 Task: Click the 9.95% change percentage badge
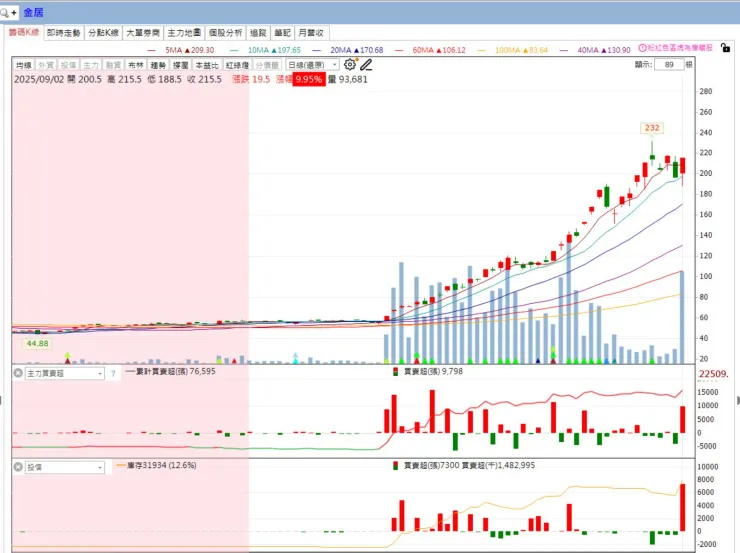[309, 79]
